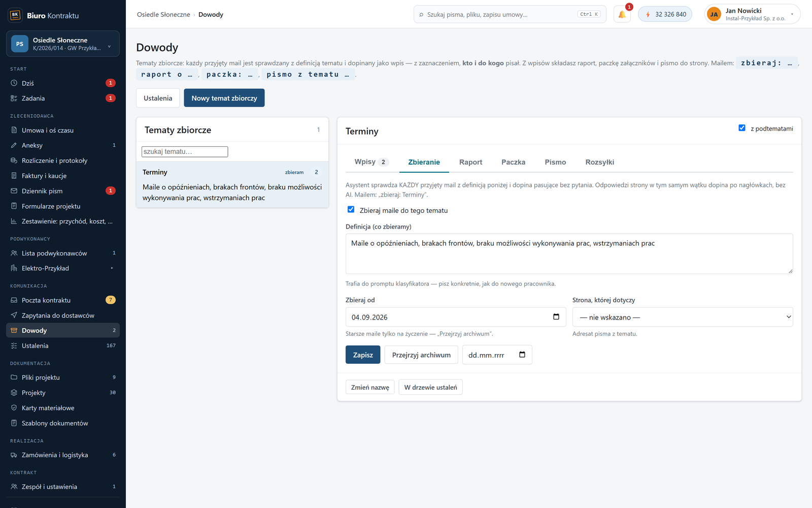Click 'W drzewie ustaleń' button

(x=430, y=387)
